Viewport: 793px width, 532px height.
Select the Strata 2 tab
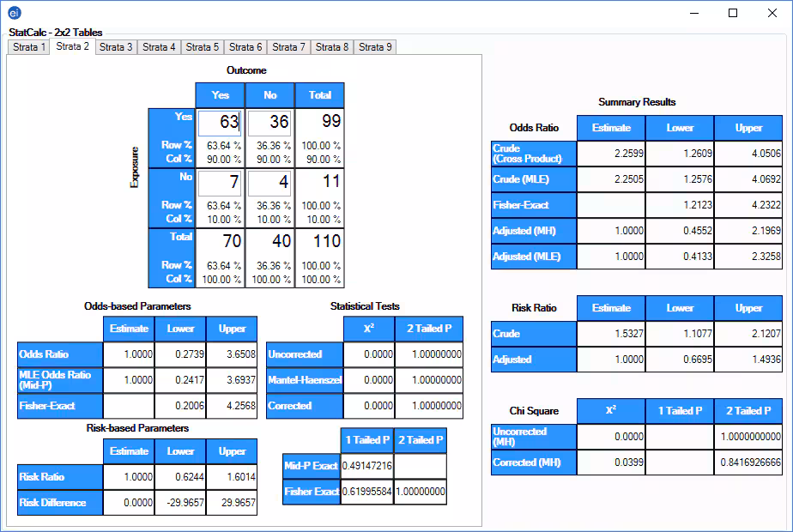(72, 46)
